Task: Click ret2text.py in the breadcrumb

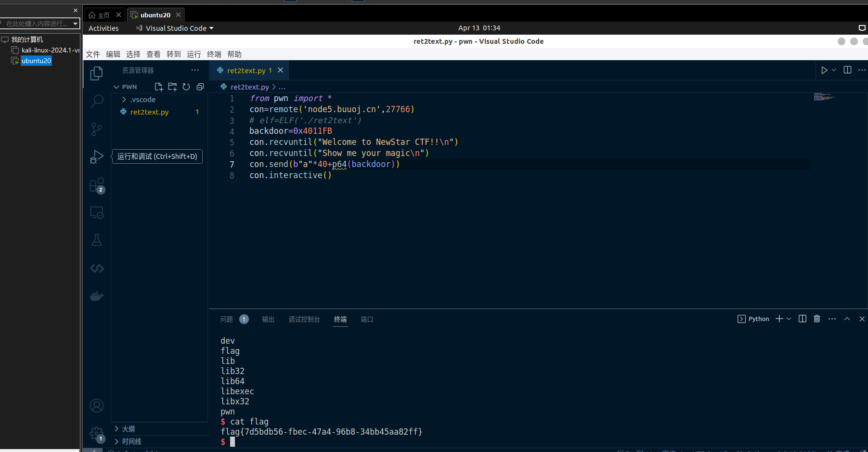Action: 249,87
